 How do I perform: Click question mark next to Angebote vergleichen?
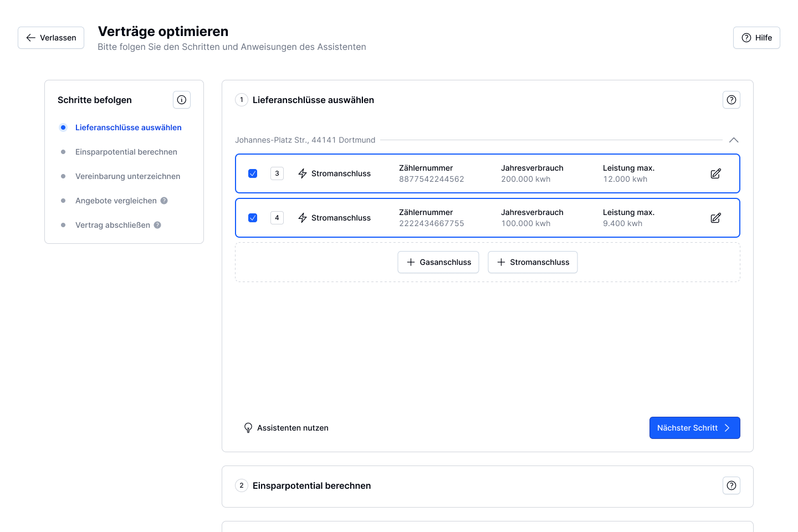click(x=164, y=201)
